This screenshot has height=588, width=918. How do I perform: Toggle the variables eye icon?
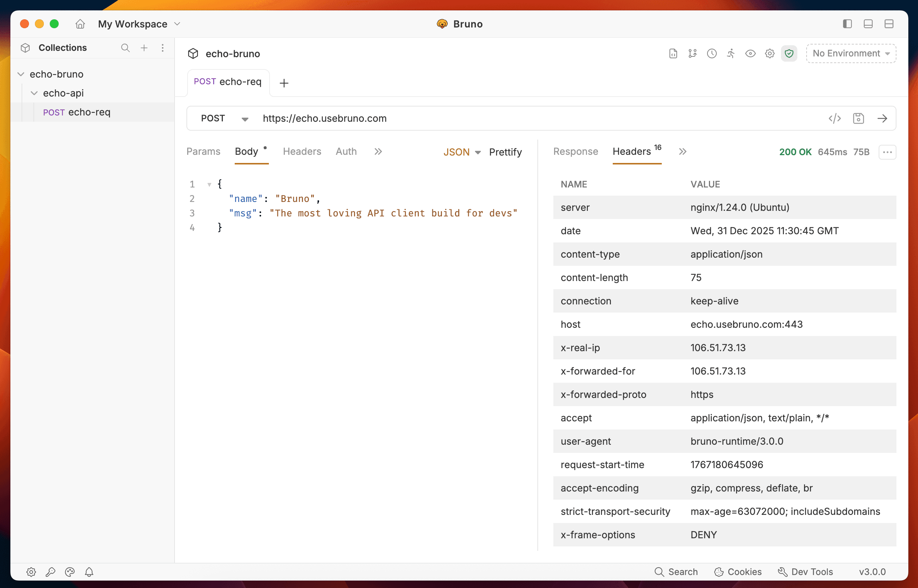coord(751,53)
